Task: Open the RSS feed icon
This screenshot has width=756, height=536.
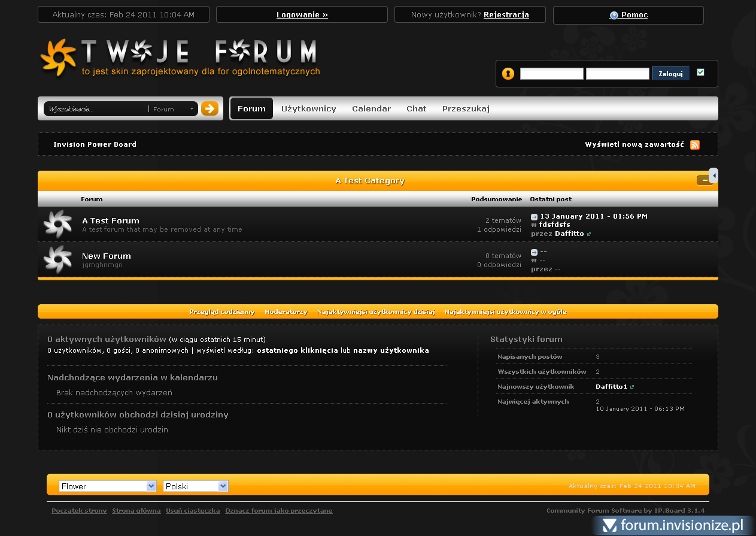Action: [x=695, y=144]
